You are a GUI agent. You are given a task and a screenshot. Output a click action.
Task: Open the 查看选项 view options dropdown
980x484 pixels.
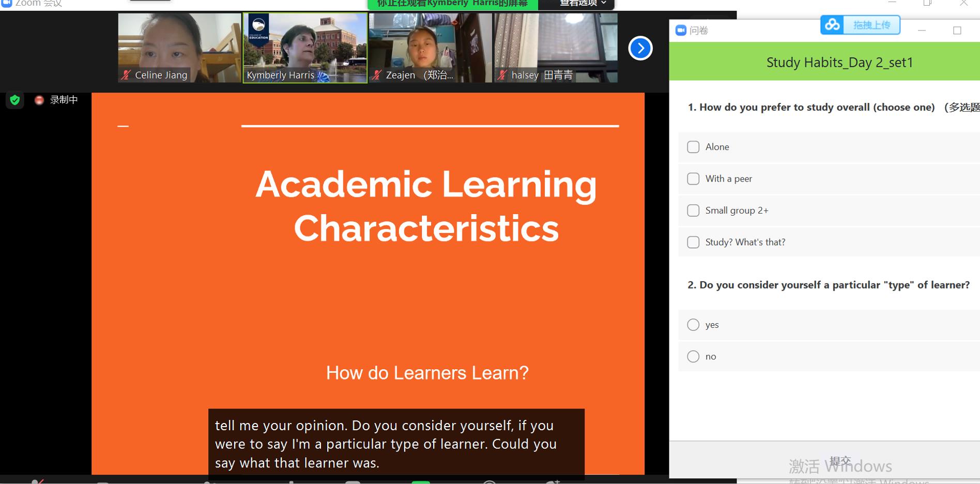pos(583,3)
